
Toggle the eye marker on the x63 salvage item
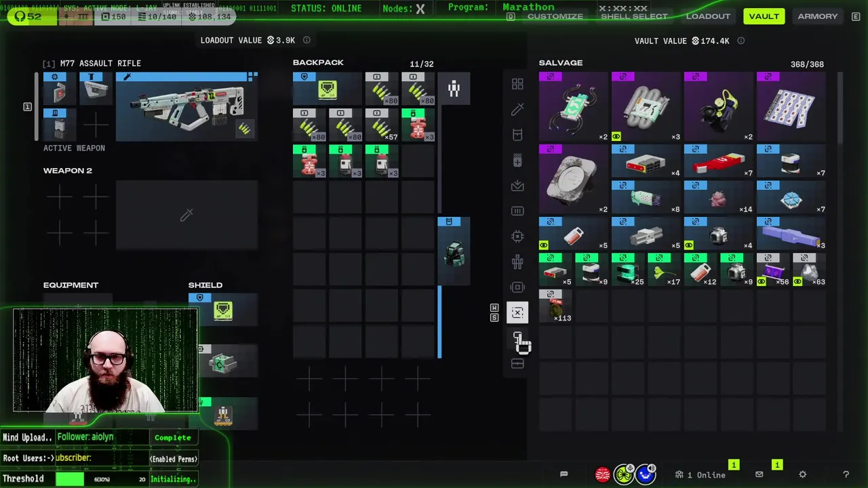[797, 281]
